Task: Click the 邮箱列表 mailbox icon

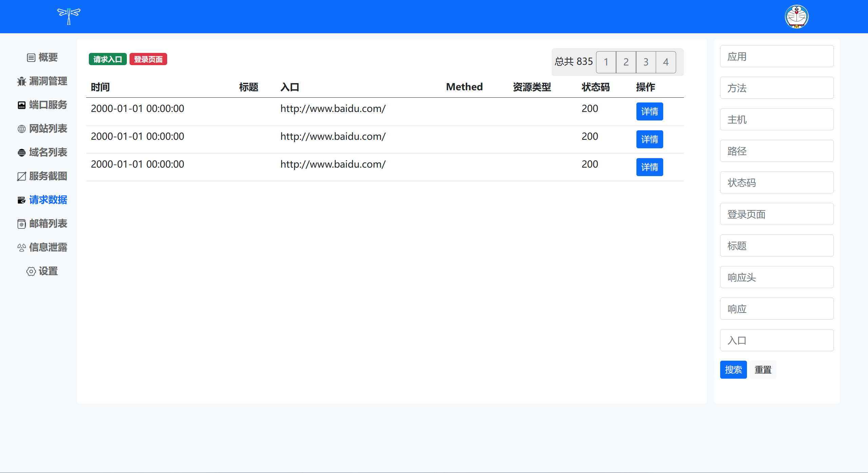Action: pyautogui.click(x=22, y=224)
